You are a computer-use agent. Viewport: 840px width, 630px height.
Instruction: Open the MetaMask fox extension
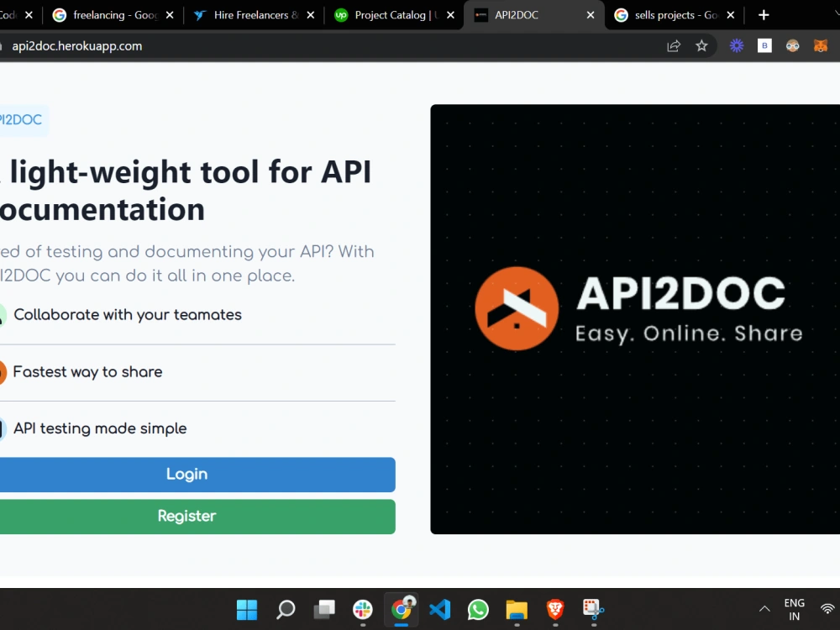pyautogui.click(x=820, y=45)
